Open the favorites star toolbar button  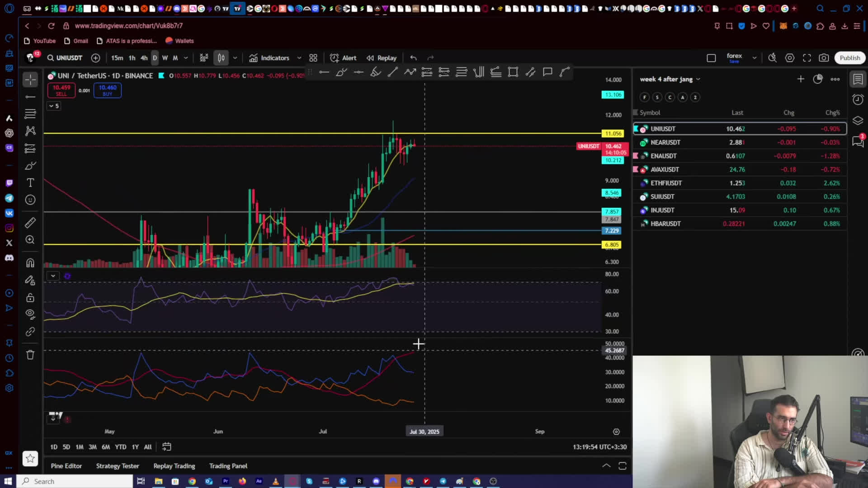pos(30,459)
